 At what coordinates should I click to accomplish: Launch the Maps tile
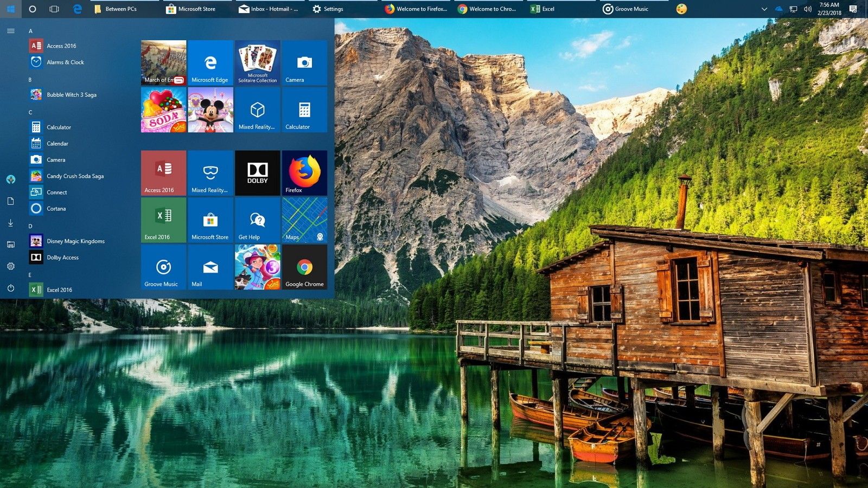[x=304, y=220]
